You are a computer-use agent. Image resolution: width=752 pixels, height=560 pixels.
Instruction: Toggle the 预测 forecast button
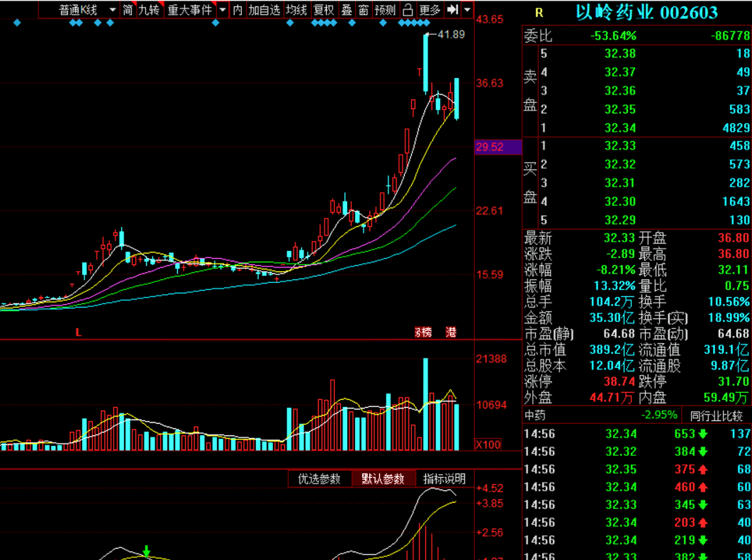coord(385,10)
